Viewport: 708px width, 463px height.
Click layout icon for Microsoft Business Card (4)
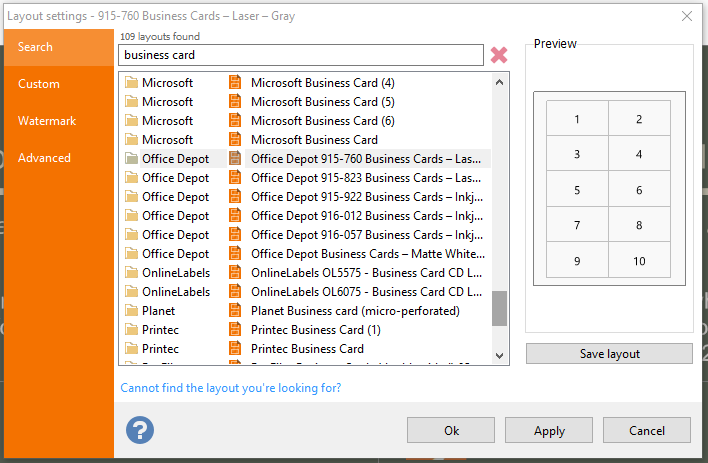[235, 82]
